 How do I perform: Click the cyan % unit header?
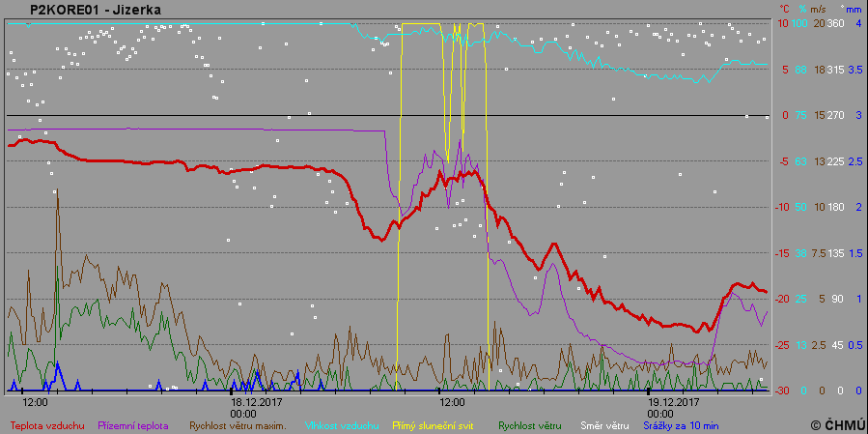point(802,9)
